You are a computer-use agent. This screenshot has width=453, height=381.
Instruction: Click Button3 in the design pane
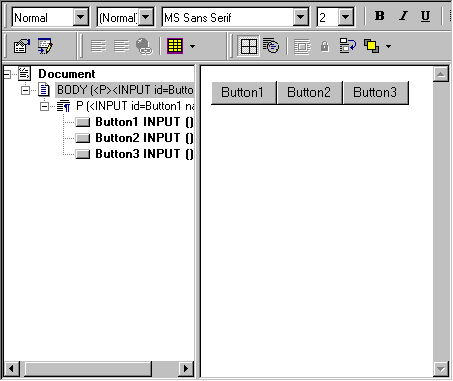coord(376,93)
